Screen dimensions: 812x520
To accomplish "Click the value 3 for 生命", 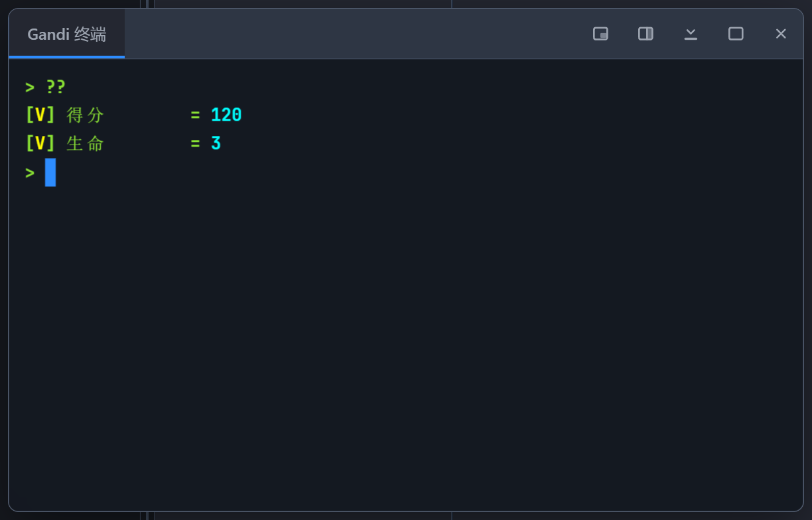I will (216, 143).
